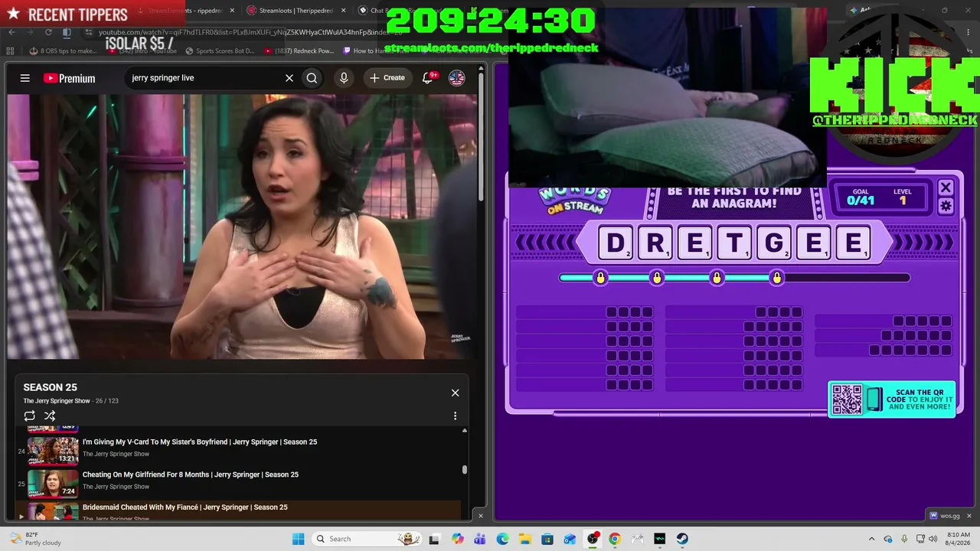980x551 pixels.
Task: Click the Words on Stream QR code
Action: tap(847, 399)
